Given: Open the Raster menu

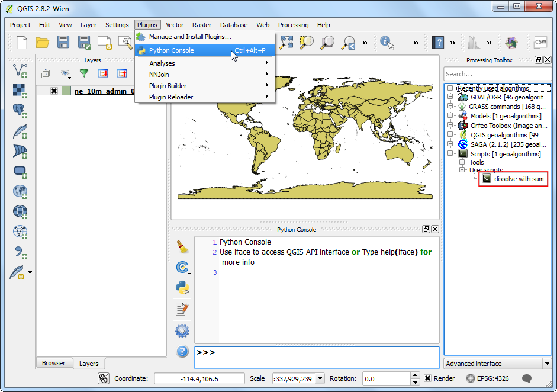Looking at the screenshot, I should 202,25.
